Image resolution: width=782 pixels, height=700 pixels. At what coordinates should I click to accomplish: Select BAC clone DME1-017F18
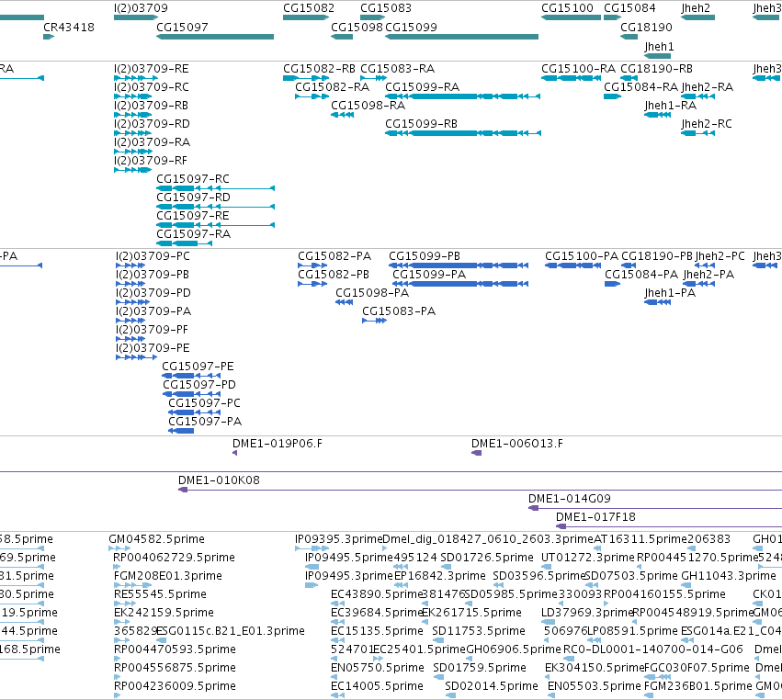[x=669, y=526]
